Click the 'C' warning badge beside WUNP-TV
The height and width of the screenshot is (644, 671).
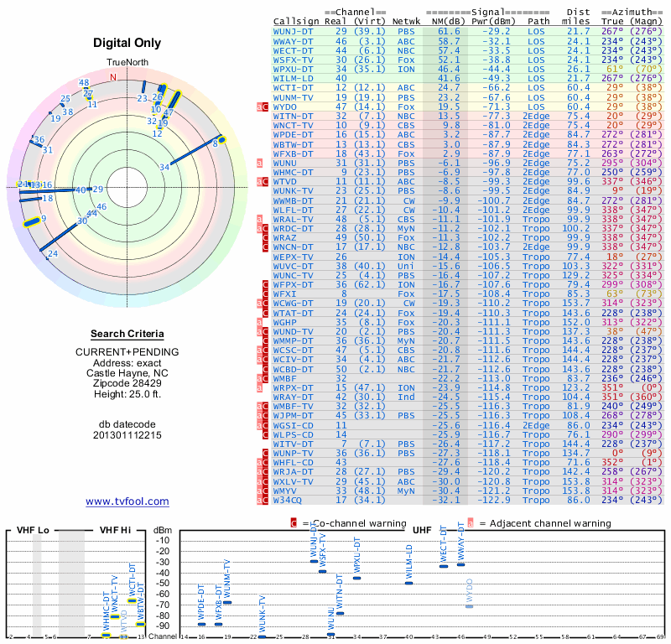(265, 453)
